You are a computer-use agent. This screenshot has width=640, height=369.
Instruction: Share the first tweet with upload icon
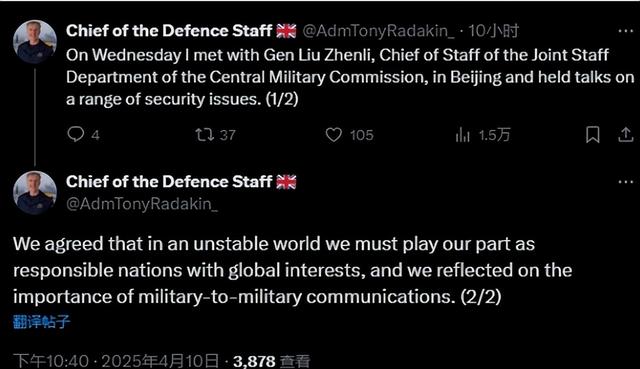(x=625, y=135)
